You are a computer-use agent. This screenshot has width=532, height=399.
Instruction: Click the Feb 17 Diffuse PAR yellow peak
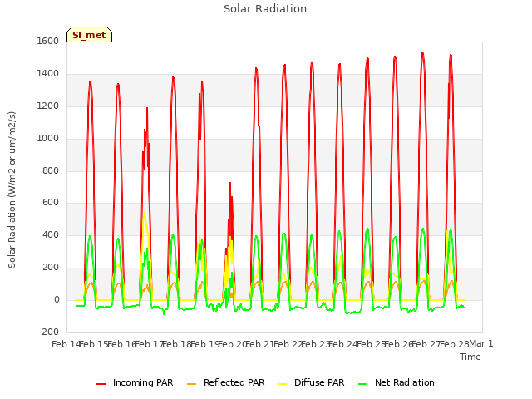[x=145, y=214]
